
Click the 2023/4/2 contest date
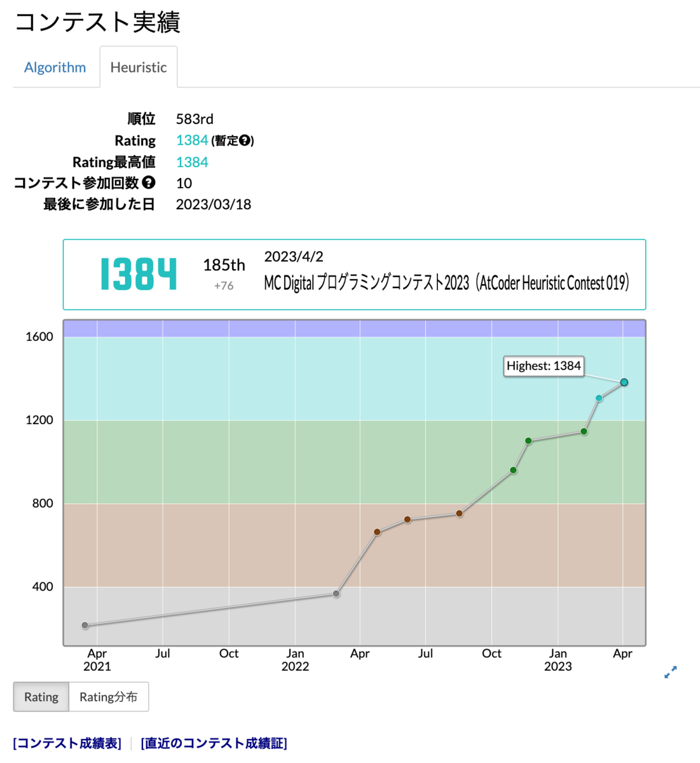294,256
